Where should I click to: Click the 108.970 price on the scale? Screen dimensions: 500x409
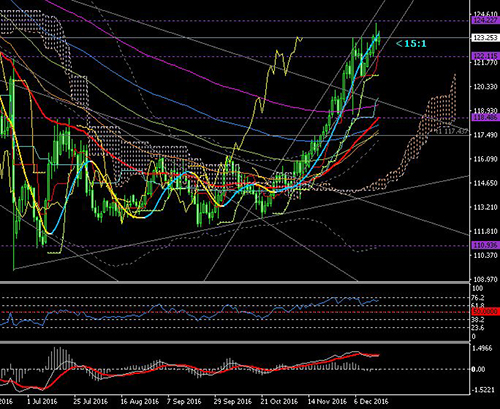[485, 279]
